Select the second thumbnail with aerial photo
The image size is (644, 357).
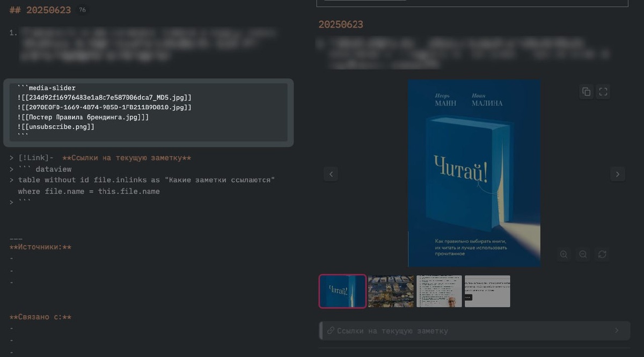pos(391,291)
